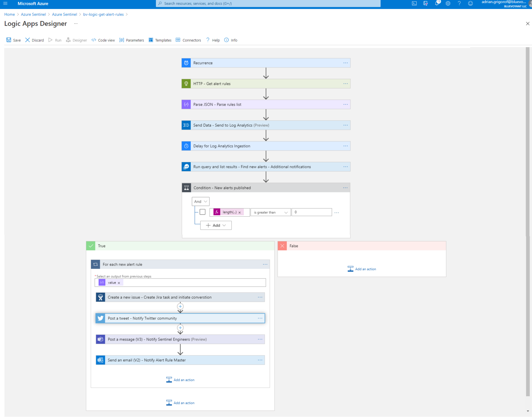Click the Parse JSON step icon
Image resolution: width=532 pixels, height=417 pixels.
pos(186,104)
